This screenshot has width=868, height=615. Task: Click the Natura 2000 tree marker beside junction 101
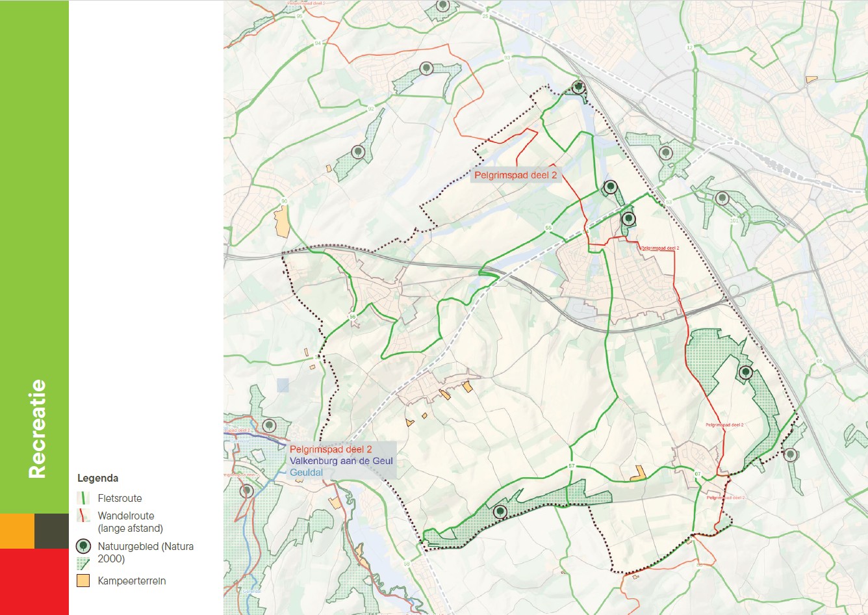(x=722, y=198)
